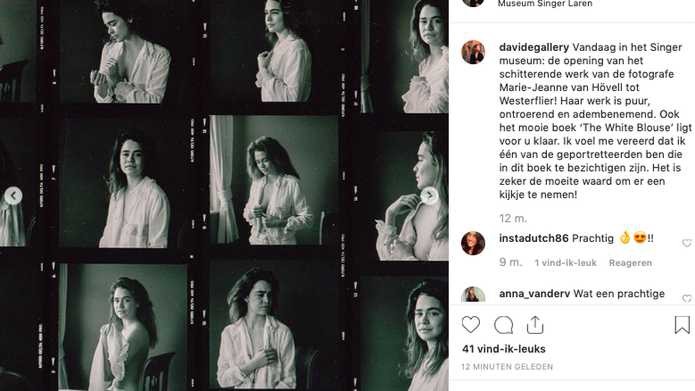This screenshot has width=695, height=391.
Task: Open the anna_vanderv username link
Action: click(x=535, y=293)
